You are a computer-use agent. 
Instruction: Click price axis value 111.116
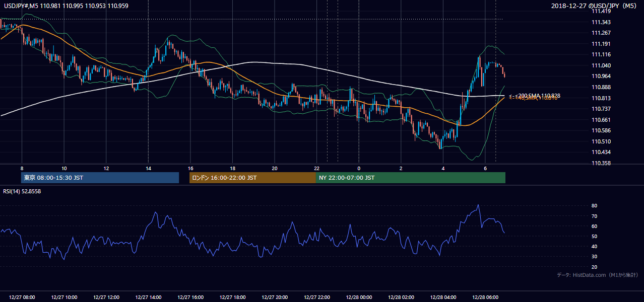pos(601,54)
